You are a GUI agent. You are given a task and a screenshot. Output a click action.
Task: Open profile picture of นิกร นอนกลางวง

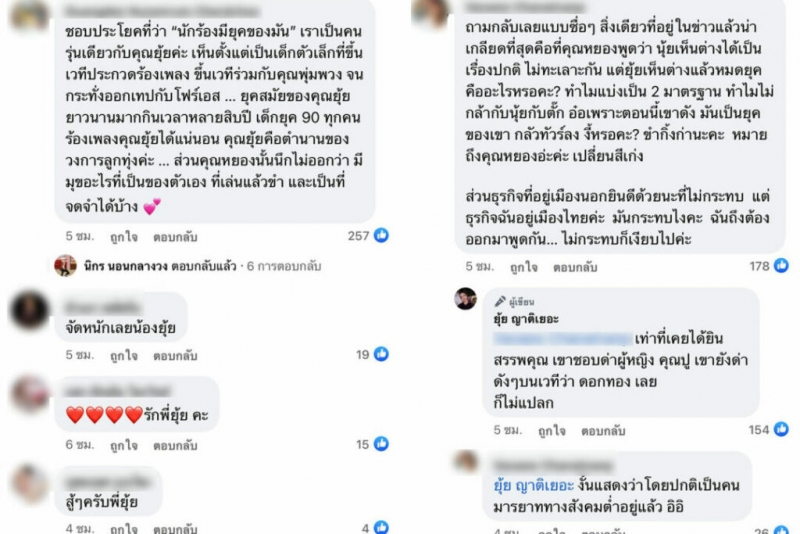[65, 266]
